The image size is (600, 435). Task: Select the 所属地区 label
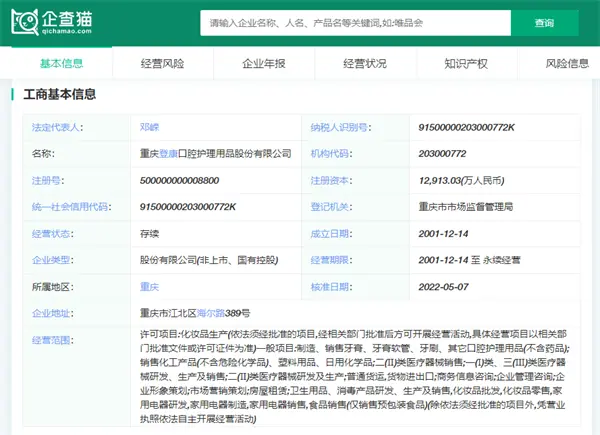(x=53, y=287)
